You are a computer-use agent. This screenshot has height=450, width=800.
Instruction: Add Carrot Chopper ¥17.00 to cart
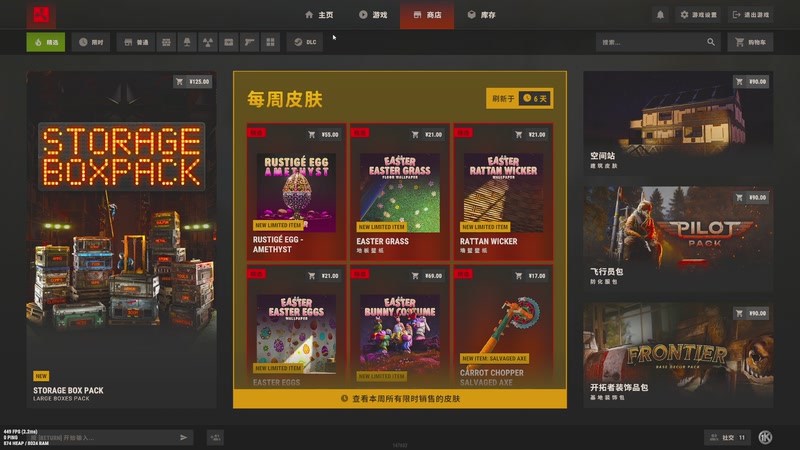click(531, 276)
